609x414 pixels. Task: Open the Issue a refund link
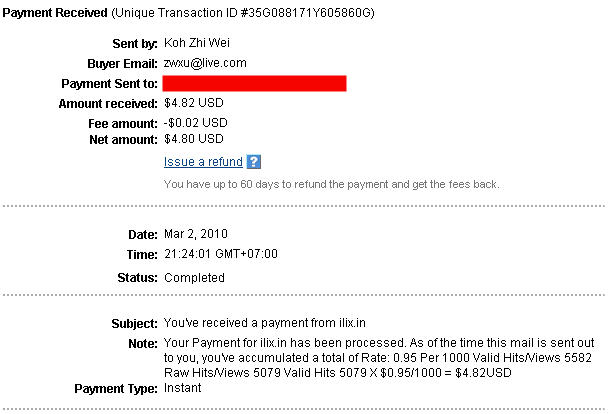click(203, 162)
